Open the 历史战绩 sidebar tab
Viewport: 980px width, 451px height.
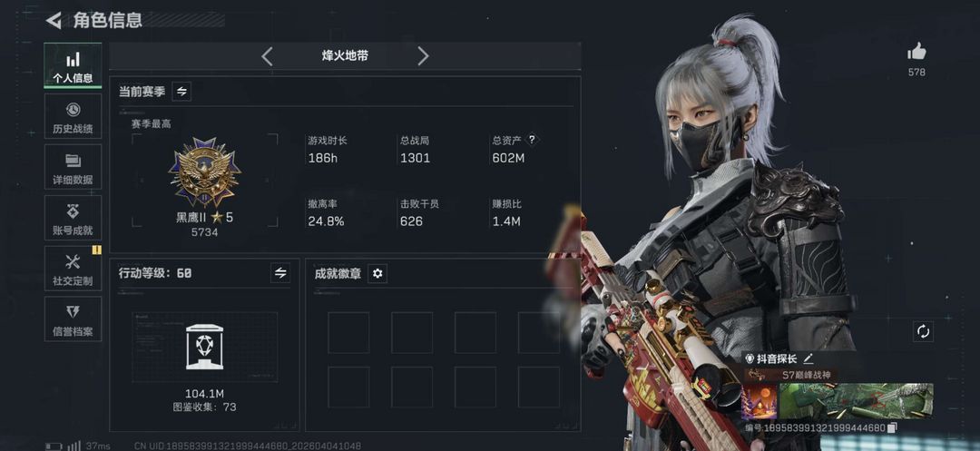point(73,116)
